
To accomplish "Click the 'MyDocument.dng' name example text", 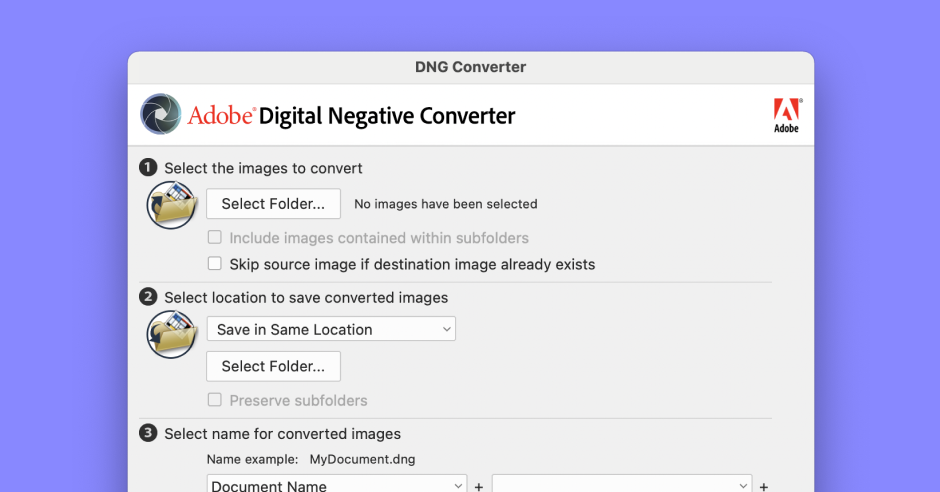I will click(x=362, y=459).
